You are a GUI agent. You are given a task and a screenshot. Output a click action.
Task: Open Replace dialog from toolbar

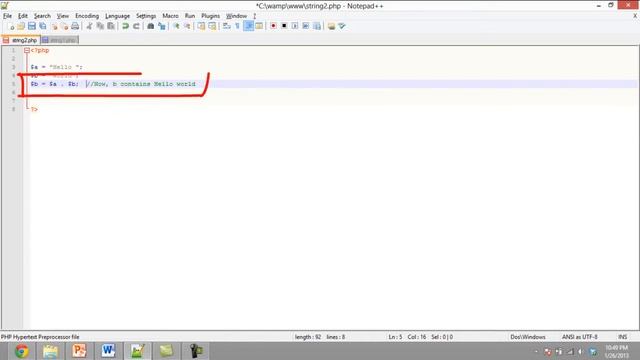[162, 26]
